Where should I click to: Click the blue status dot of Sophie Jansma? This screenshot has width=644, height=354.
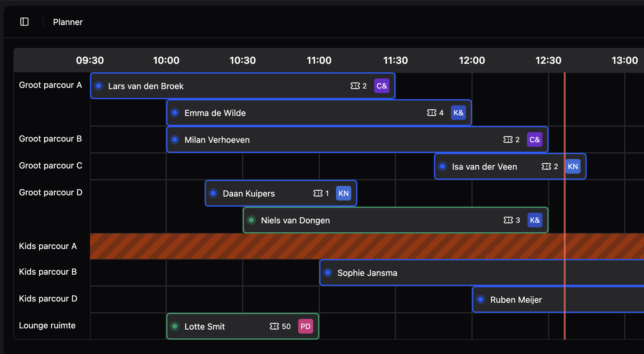pyautogui.click(x=328, y=273)
